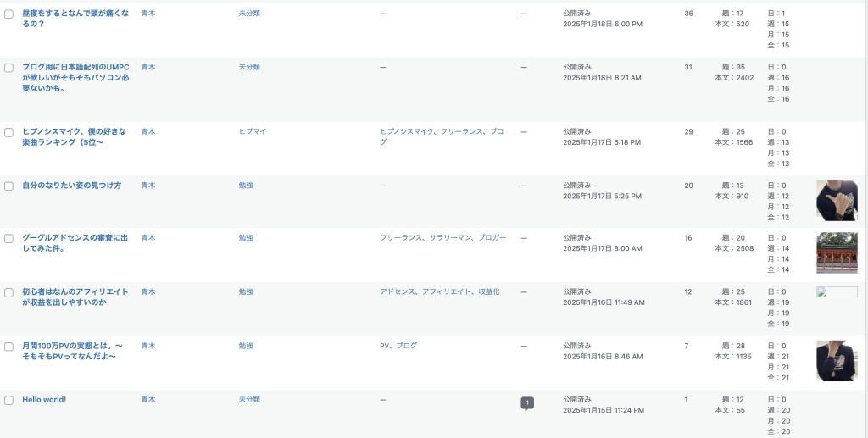Image resolution: width=868 pixels, height=438 pixels.
Task: Filter posts by the PV tag
Action: pos(384,346)
